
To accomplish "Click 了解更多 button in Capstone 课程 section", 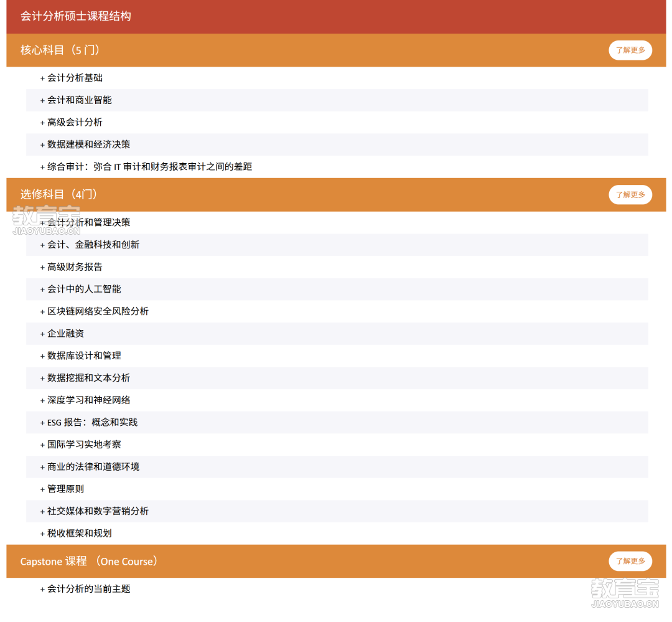I will [630, 561].
